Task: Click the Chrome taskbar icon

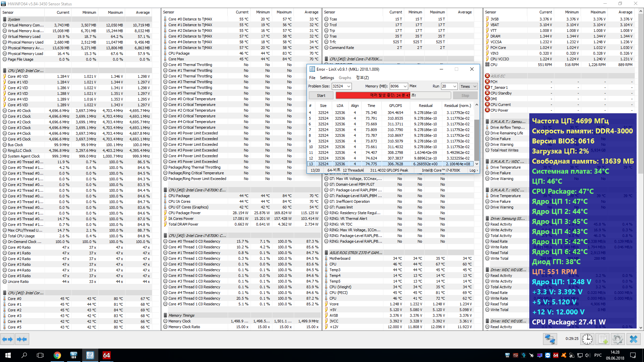Action: point(57,355)
